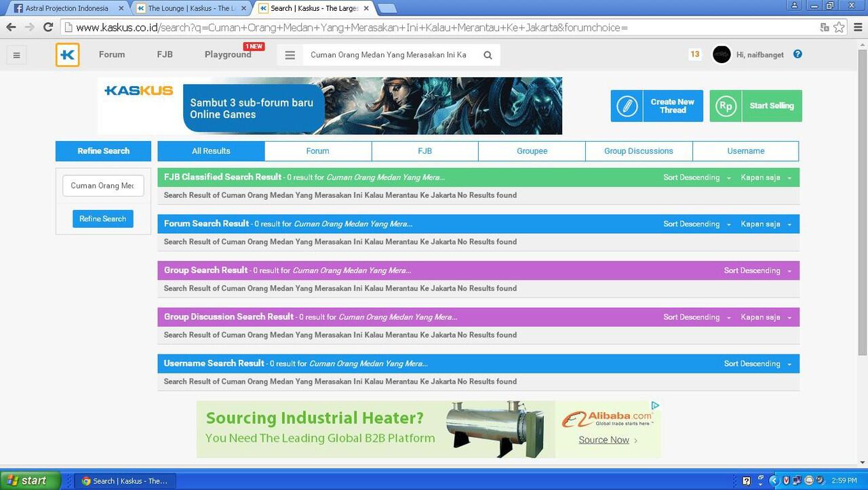The image size is (868, 490).
Task: Switch to The Lounge Kaskus browser tab
Action: 191,8
